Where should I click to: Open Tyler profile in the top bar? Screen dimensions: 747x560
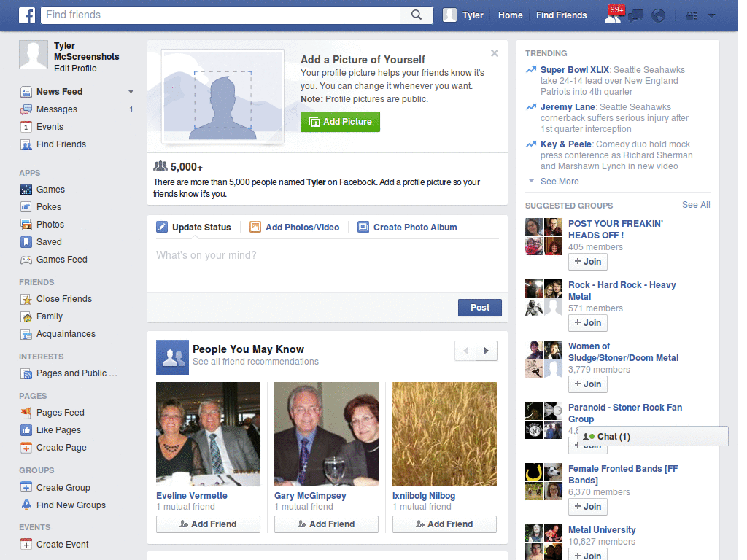[463, 15]
